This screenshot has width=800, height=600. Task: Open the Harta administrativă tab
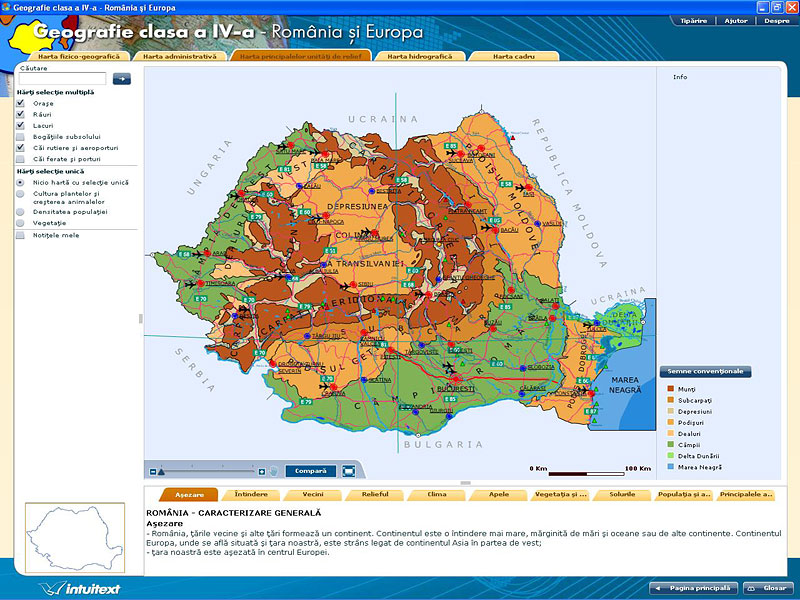point(179,57)
